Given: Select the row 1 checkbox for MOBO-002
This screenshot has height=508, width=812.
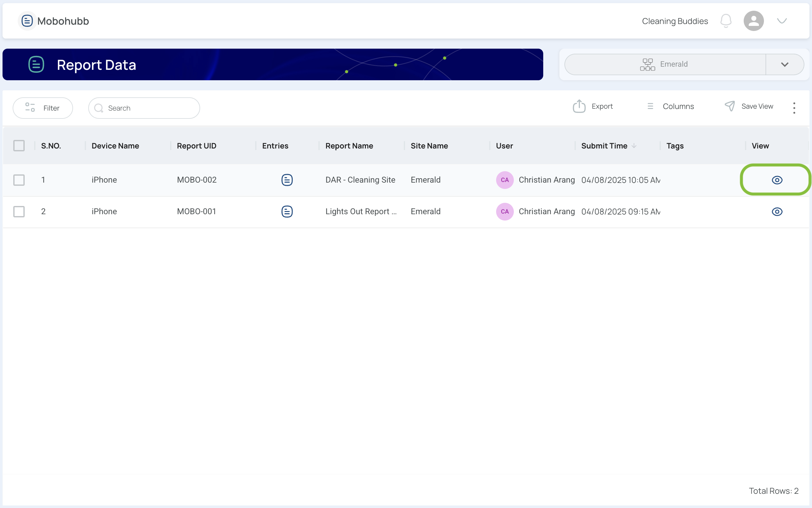Looking at the screenshot, I should click(19, 180).
